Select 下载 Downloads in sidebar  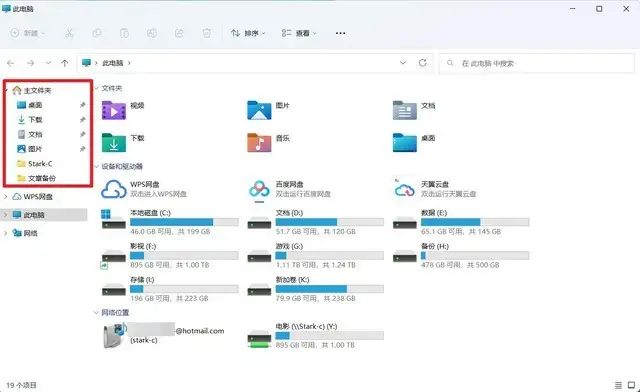point(35,120)
